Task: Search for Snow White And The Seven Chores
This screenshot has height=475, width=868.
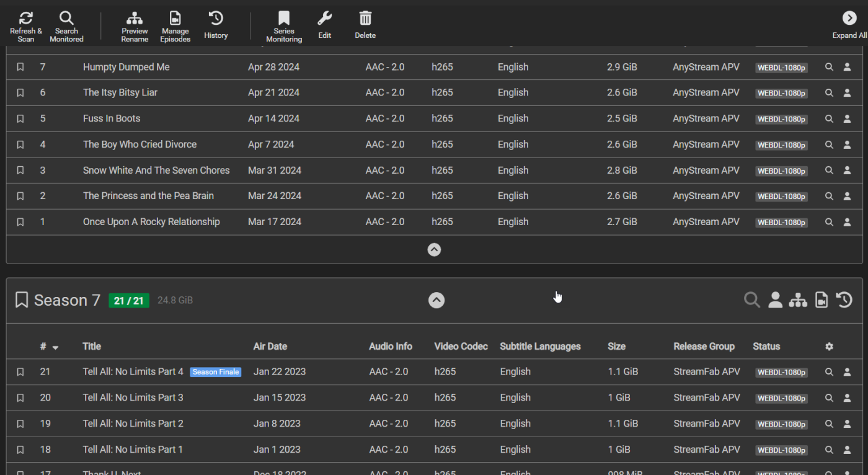Action: click(829, 171)
